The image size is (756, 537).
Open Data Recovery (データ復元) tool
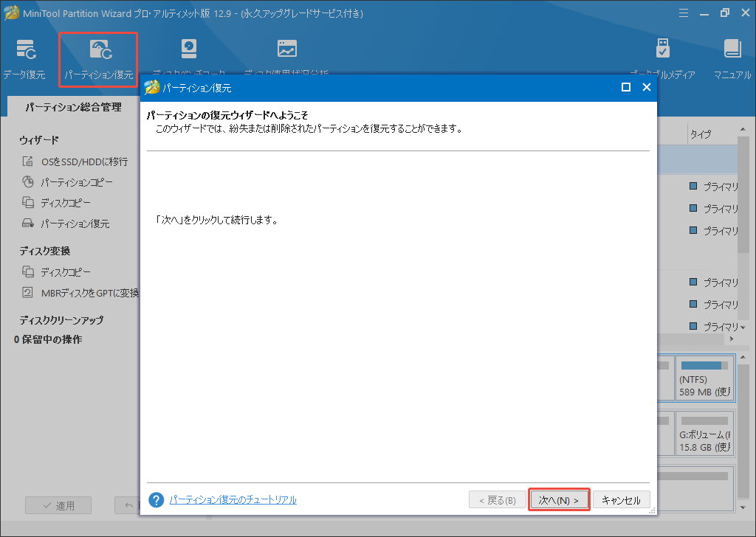[24, 59]
